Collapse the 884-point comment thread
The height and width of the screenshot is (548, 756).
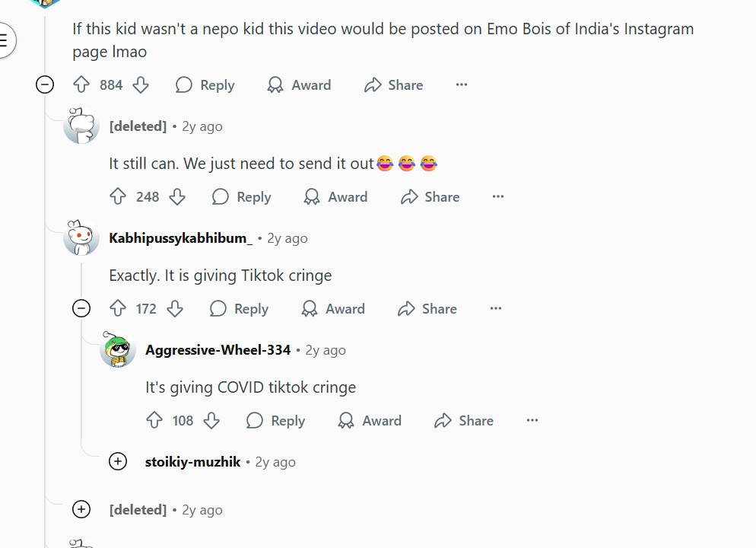(45, 84)
